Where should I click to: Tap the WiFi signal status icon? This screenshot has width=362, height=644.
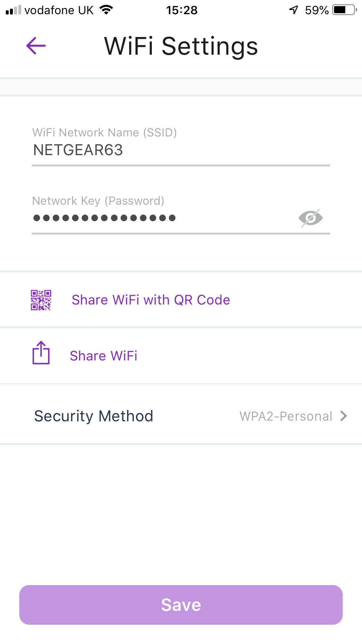(106, 10)
